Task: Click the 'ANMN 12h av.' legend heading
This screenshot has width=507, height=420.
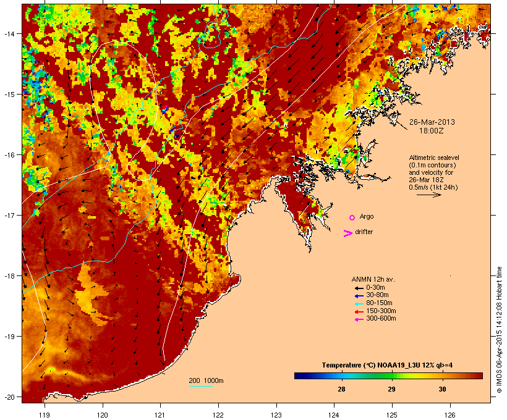Action: (373, 279)
